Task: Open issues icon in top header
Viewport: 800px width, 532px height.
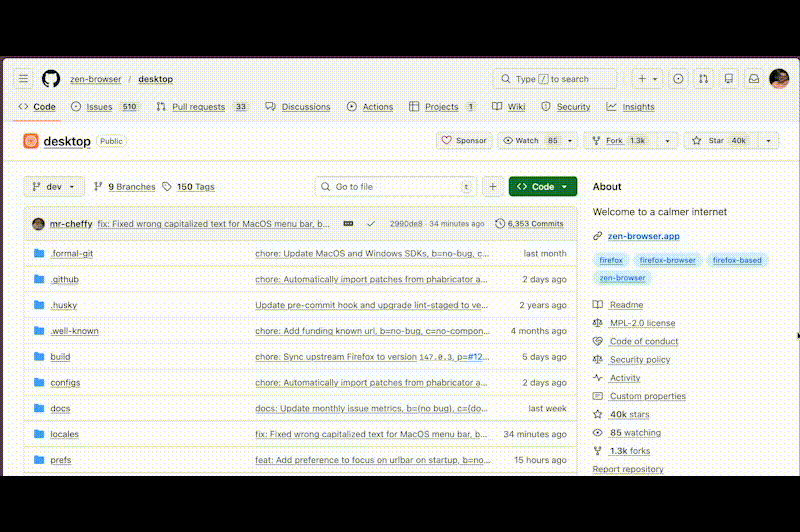Action: (x=678, y=79)
